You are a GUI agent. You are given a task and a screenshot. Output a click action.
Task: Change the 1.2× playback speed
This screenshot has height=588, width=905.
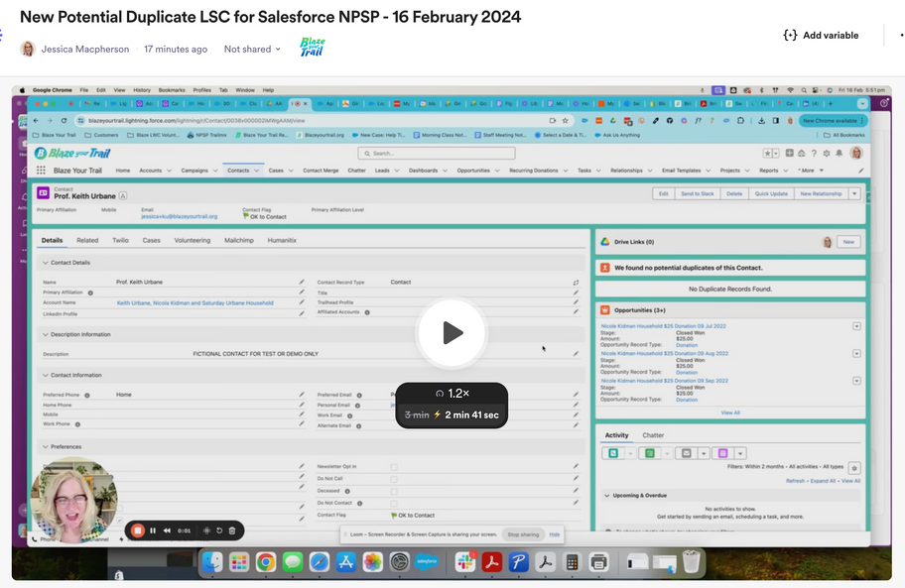(x=452, y=393)
